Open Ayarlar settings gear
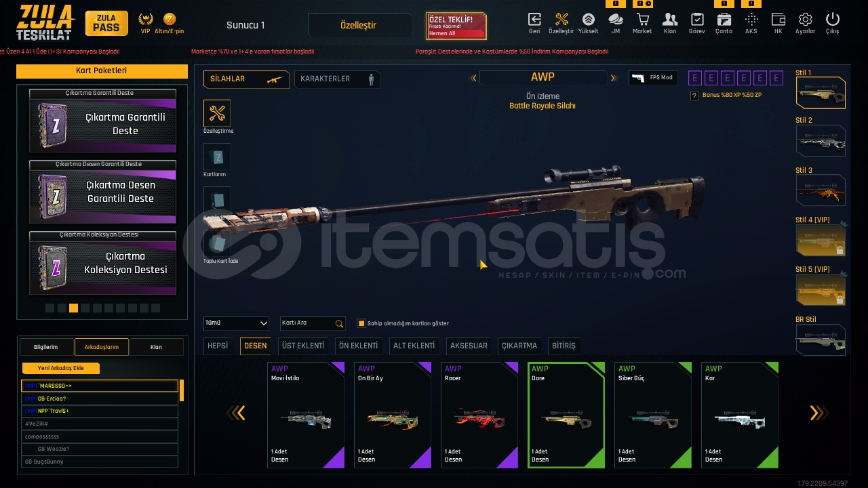 805,20
